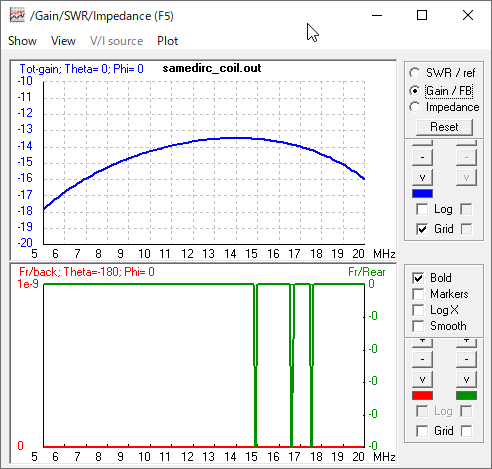
Task: Choose the Gain / FB option
Action: [x=441, y=91]
